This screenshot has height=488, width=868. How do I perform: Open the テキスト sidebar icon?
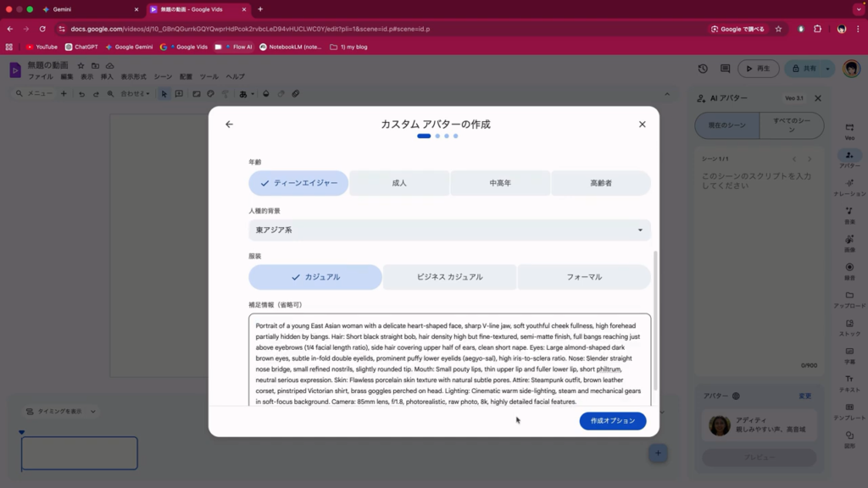849,382
